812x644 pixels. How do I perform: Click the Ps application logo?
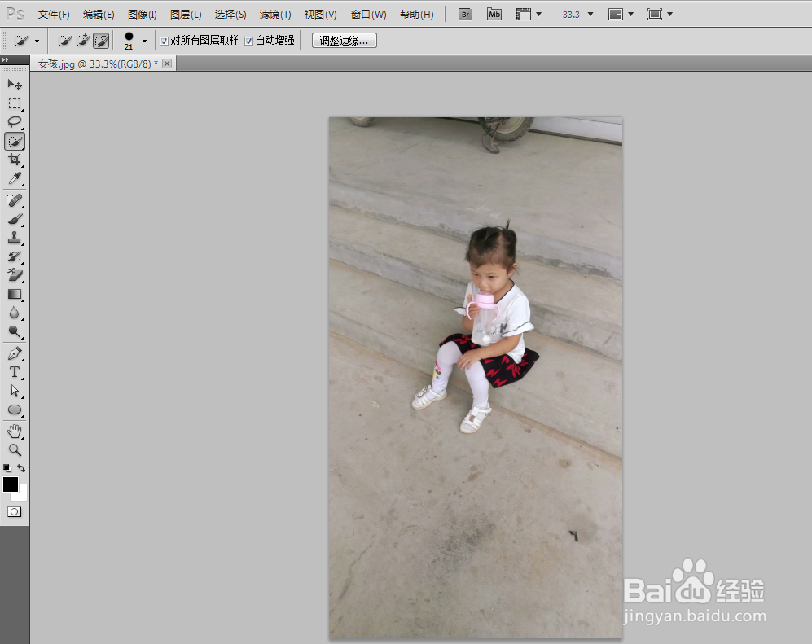click(15, 14)
